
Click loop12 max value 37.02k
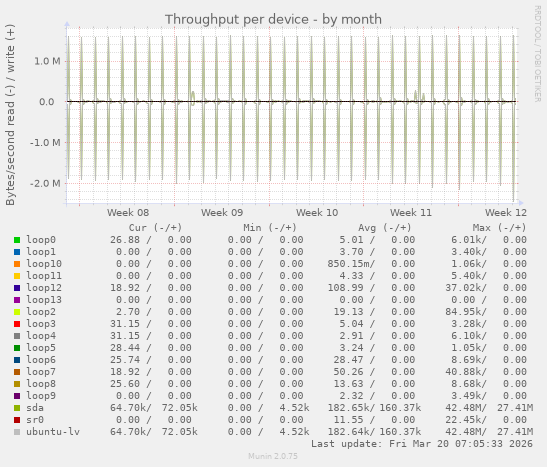pyautogui.click(x=463, y=288)
